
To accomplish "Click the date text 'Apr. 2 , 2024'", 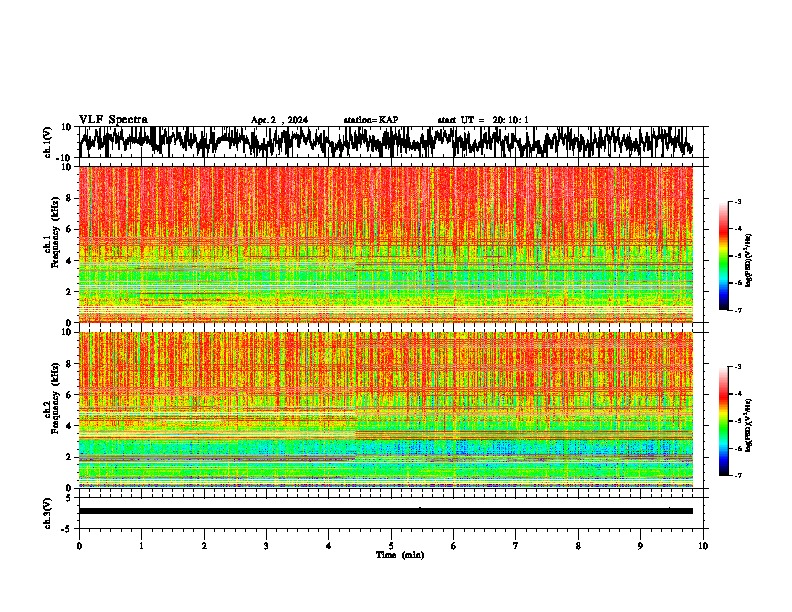I will [279, 120].
